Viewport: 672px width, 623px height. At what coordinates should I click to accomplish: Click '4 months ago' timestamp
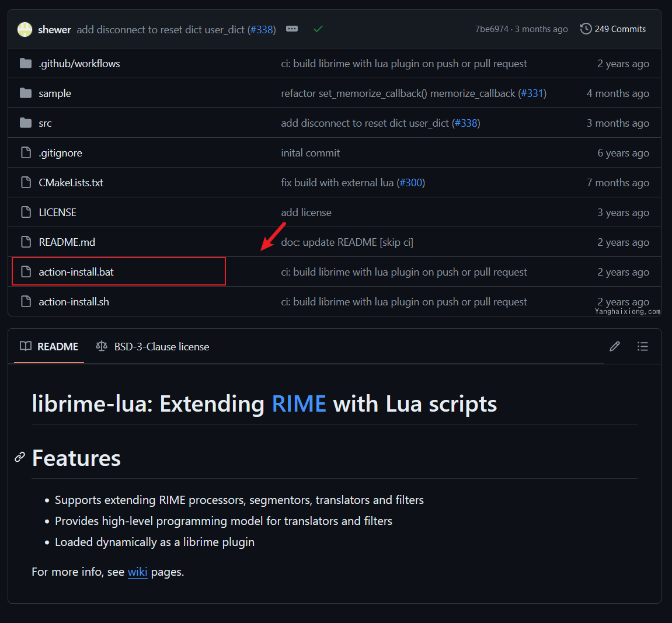[x=618, y=93]
